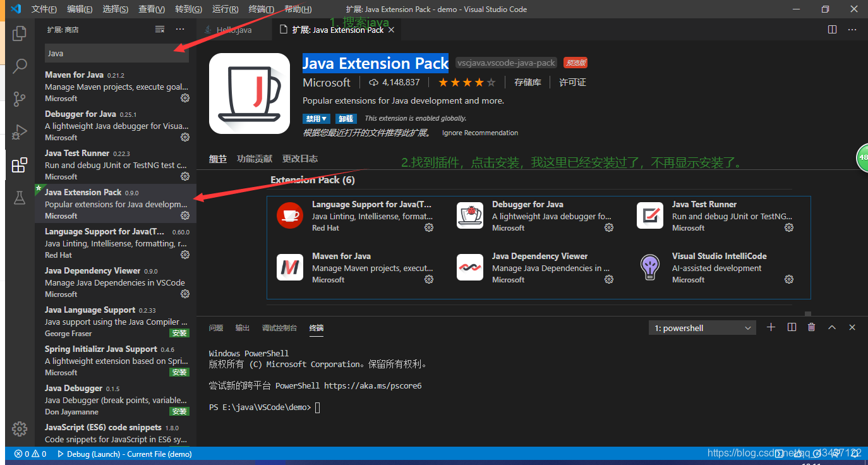
Task: Add a new terminal
Action: coord(771,327)
